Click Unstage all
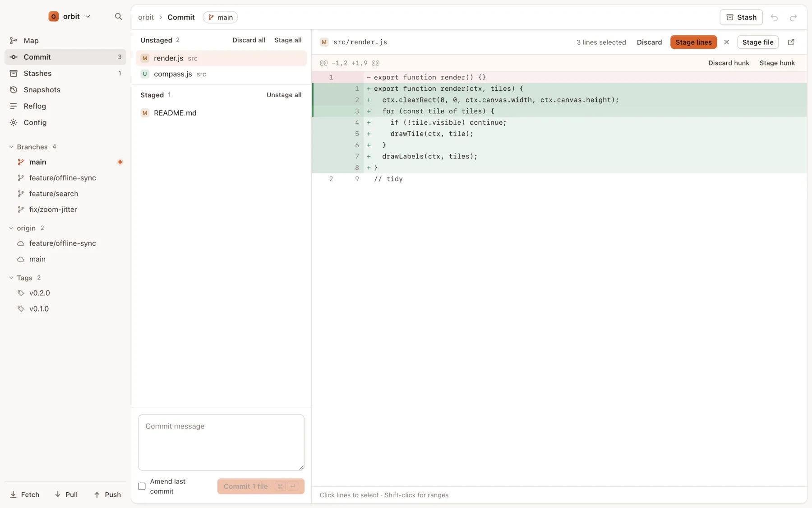The height and width of the screenshot is (508, 812). tap(284, 95)
